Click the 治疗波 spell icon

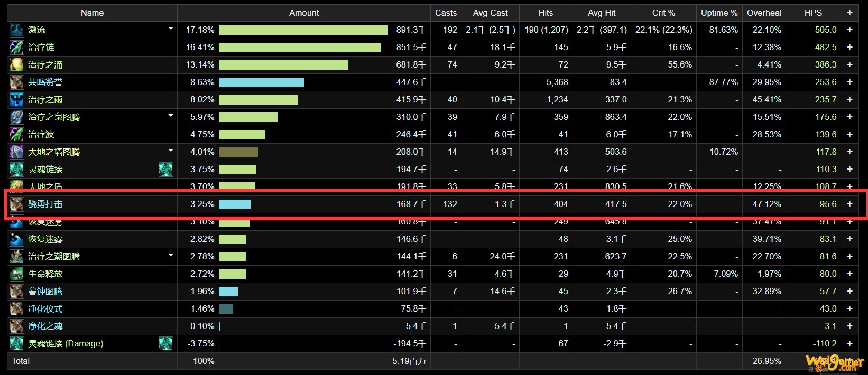[x=17, y=135]
